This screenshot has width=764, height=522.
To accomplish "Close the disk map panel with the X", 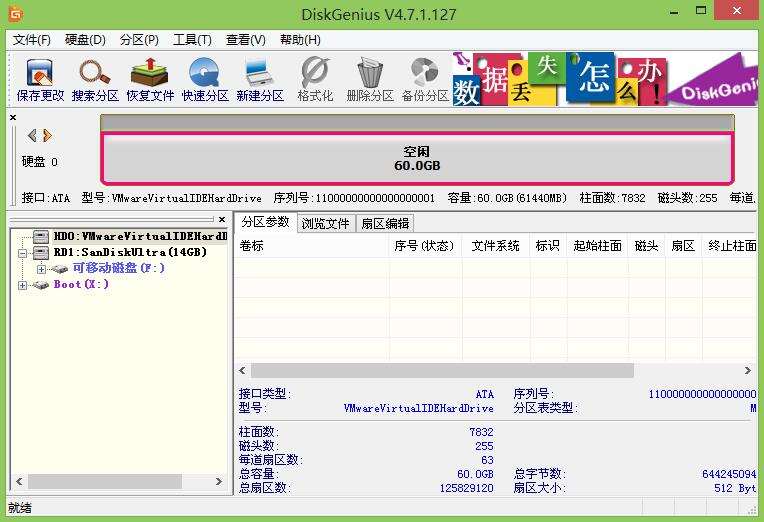I will coord(13,117).
